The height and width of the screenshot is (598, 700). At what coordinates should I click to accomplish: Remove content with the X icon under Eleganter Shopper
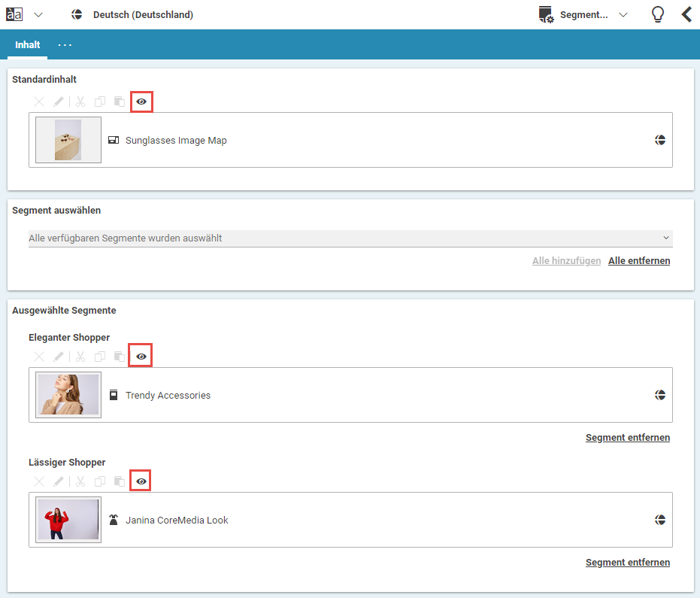click(x=39, y=356)
